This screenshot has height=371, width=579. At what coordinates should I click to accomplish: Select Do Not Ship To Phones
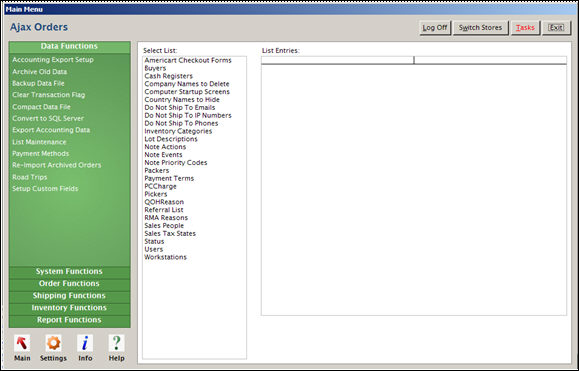[181, 123]
